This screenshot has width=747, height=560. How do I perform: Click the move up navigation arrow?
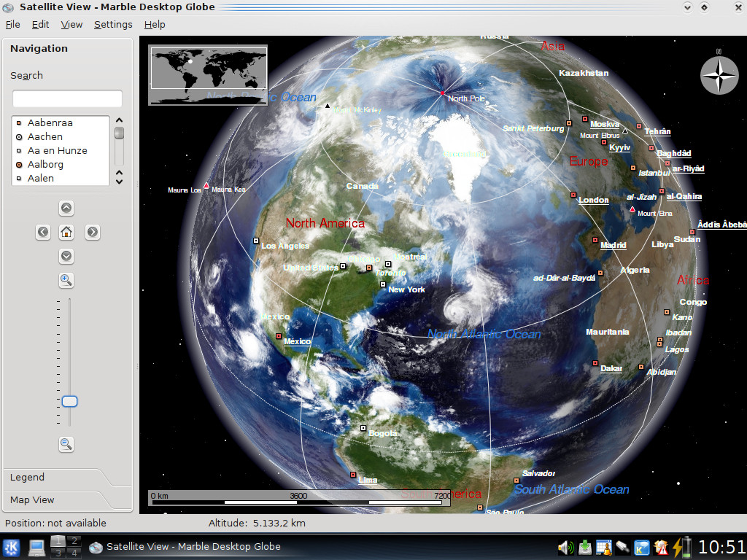pos(66,208)
